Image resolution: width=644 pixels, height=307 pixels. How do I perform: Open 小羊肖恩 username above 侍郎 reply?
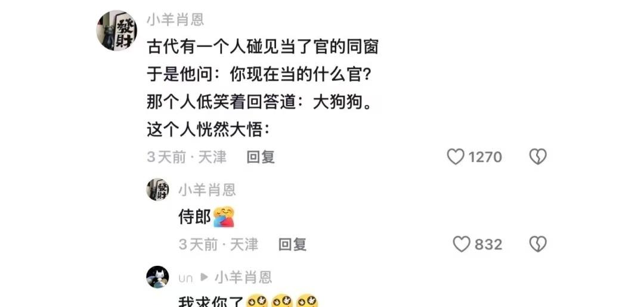(207, 190)
